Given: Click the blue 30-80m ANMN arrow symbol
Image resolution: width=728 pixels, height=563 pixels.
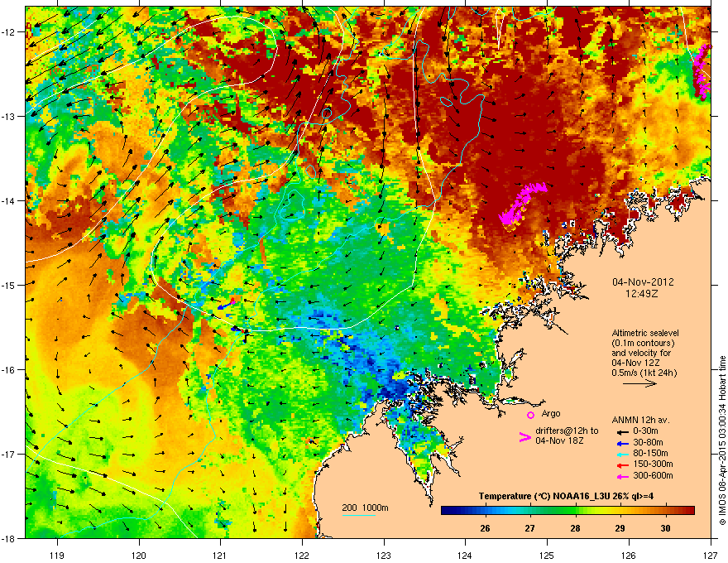Looking at the screenshot, I should click(x=622, y=443).
